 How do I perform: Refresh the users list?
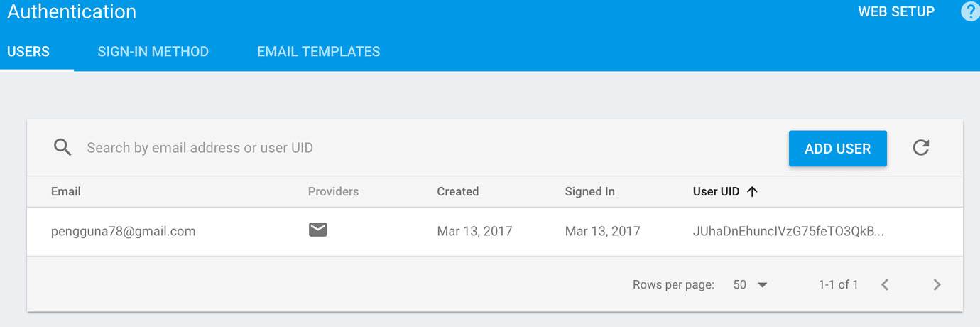pos(921,148)
